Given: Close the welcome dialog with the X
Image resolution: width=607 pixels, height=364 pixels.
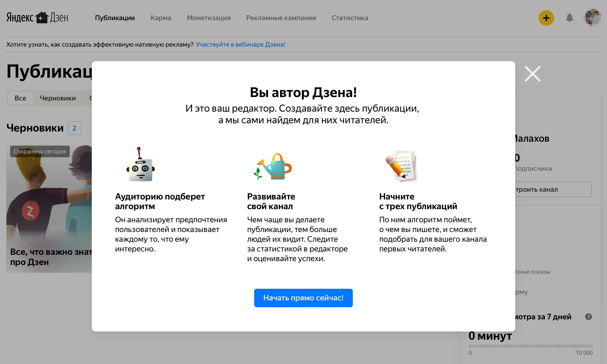Looking at the screenshot, I should [x=532, y=74].
